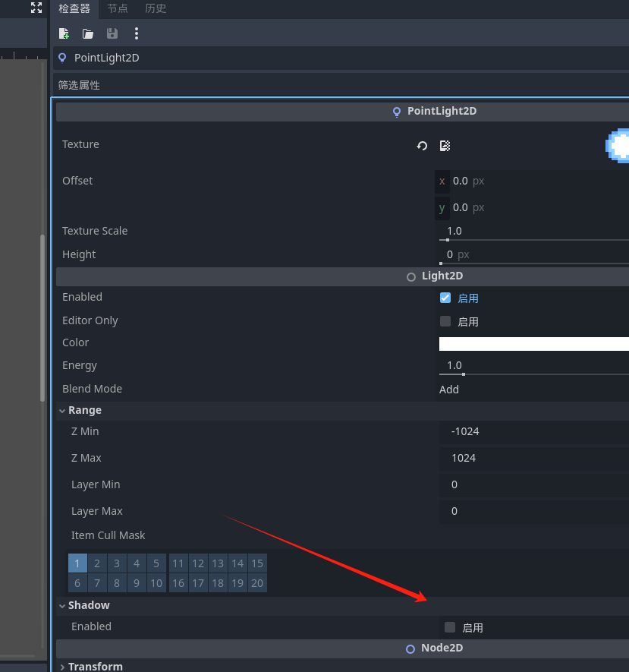
Task: Toggle Item Cull Mask layer 2
Action: click(97, 563)
